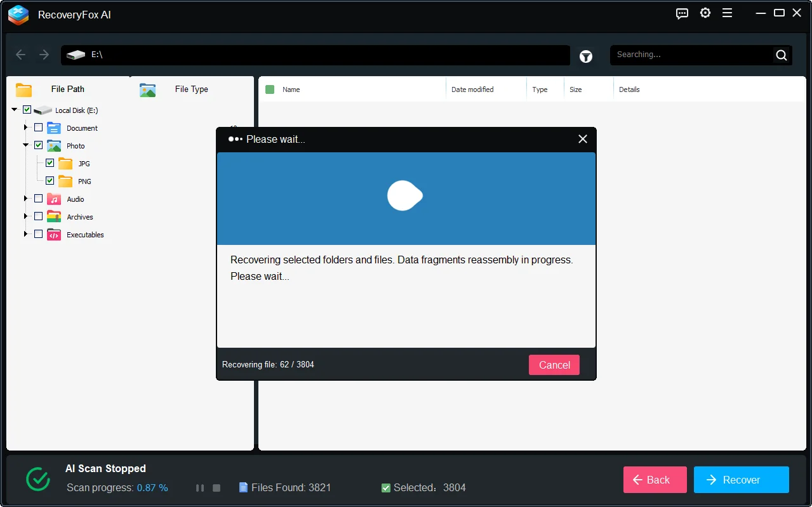Image resolution: width=812 pixels, height=507 pixels.
Task: Enable the Document folder checkbox
Action: tap(37, 127)
